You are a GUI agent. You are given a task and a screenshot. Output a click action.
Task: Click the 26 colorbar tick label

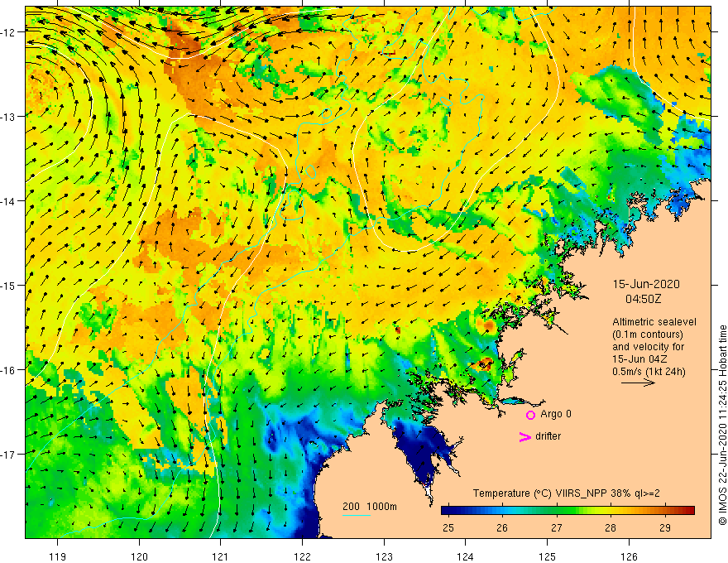(502, 527)
